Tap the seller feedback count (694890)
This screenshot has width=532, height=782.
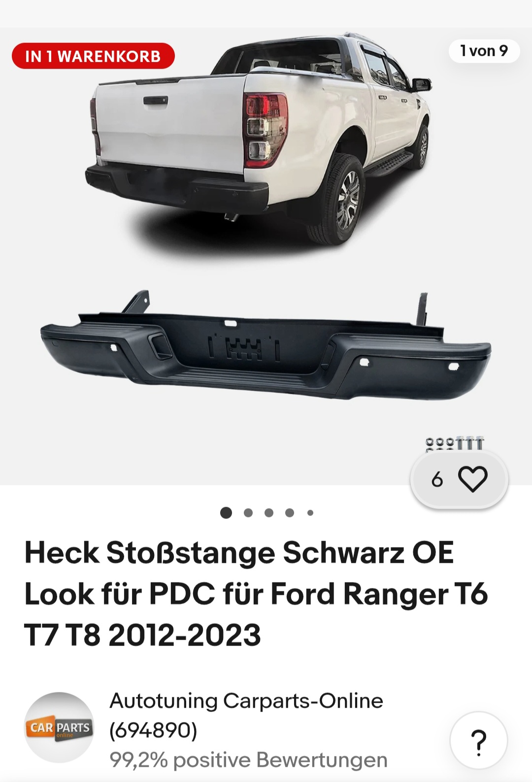(153, 730)
